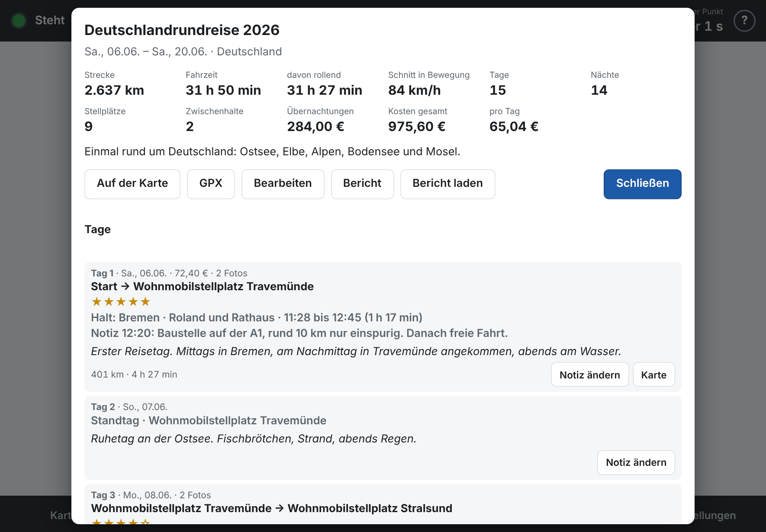Click the route title ending in 'Wohnmobilstellplatz Stralsund'
This screenshot has width=766, height=532.
[x=272, y=508]
